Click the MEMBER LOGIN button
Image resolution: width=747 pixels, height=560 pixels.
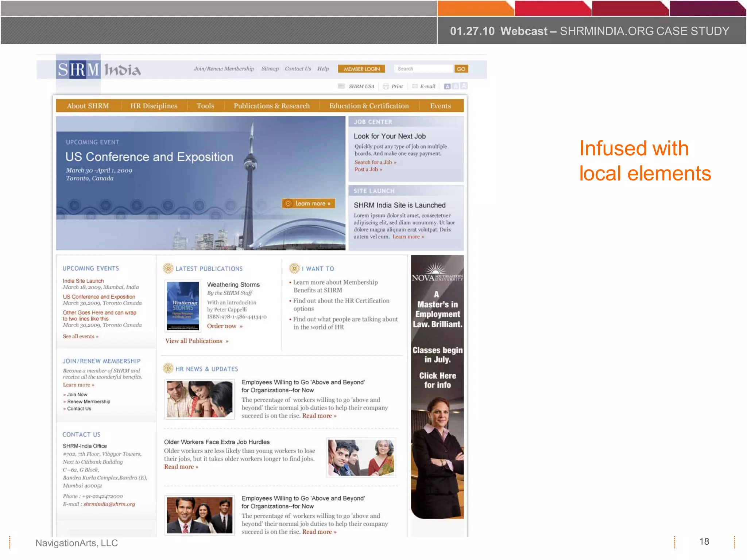tap(361, 69)
